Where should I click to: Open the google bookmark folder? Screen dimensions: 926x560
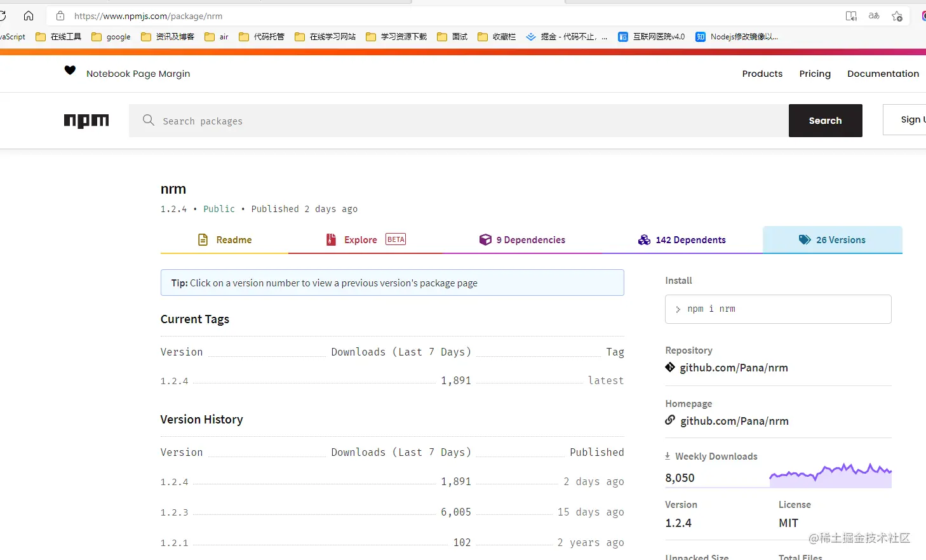pos(111,37)
